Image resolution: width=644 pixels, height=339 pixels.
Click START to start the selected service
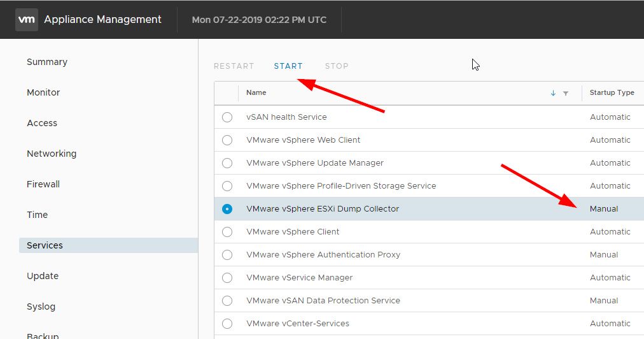[288, 66]
